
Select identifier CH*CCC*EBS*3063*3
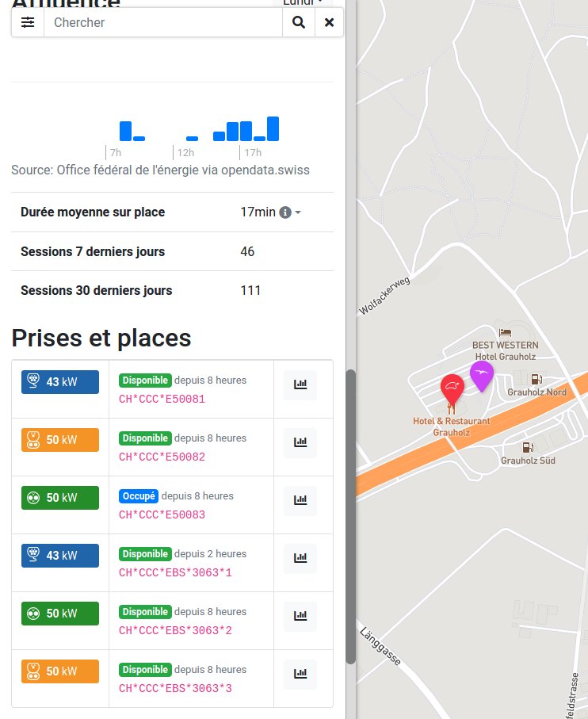[x=175, y=688]
